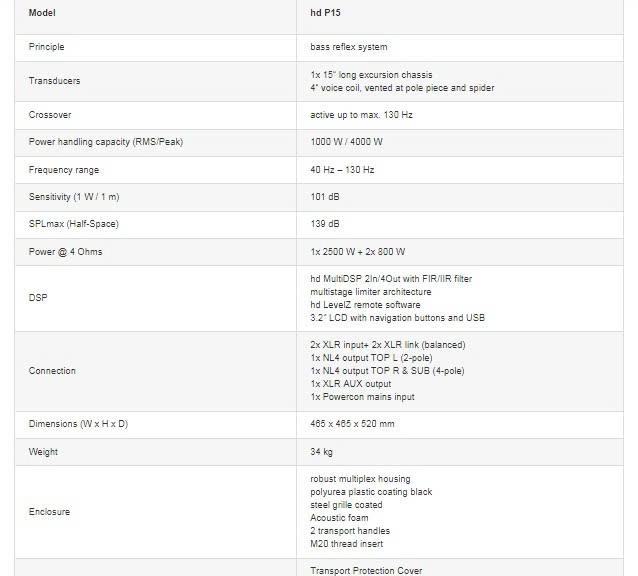
Task: Click the "Crossover" row label
Action: tap(50, 115)
